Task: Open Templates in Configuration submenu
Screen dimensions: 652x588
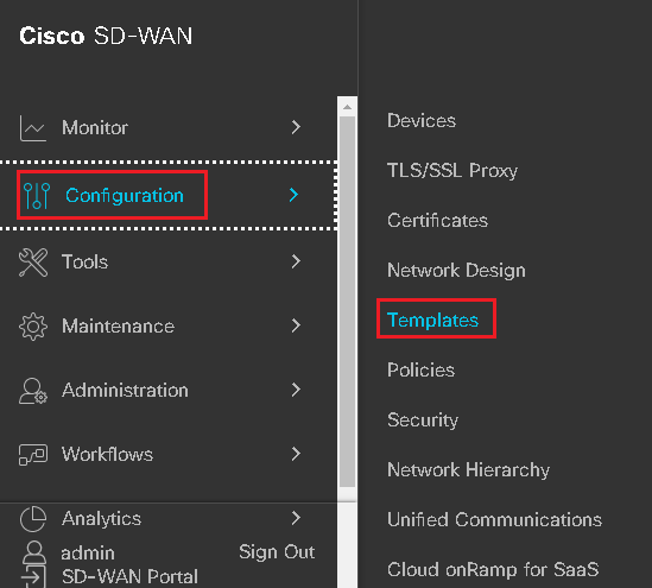Action: [433, 320]
